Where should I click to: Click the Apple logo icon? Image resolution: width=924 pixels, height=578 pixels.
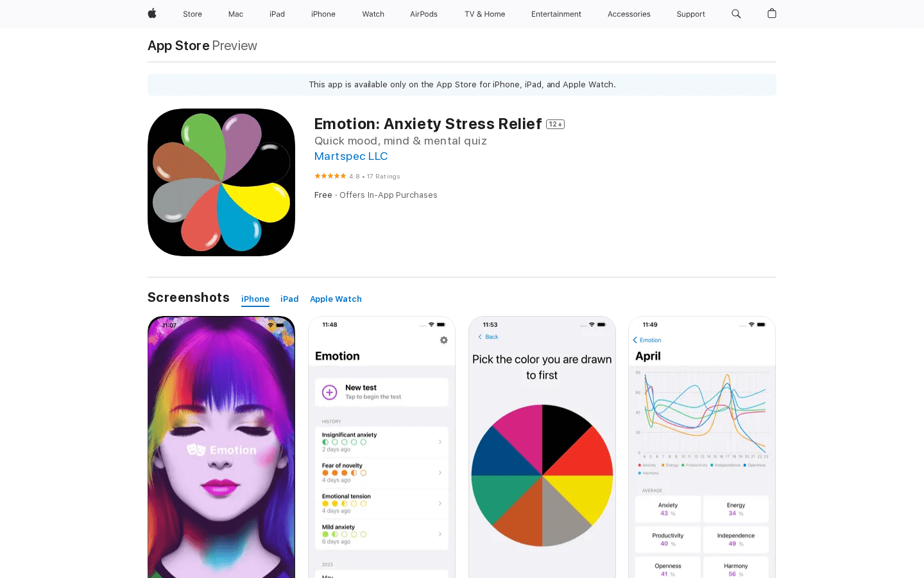coord(152,13)
